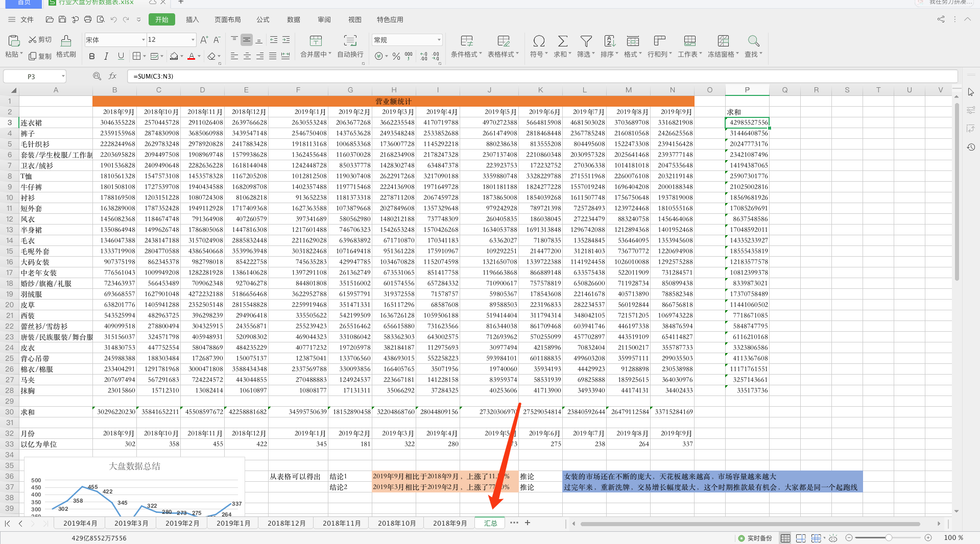The image size is (980, 544).
Task: Open font name dropdown 宋体
Action: click(x=144, y=40)
